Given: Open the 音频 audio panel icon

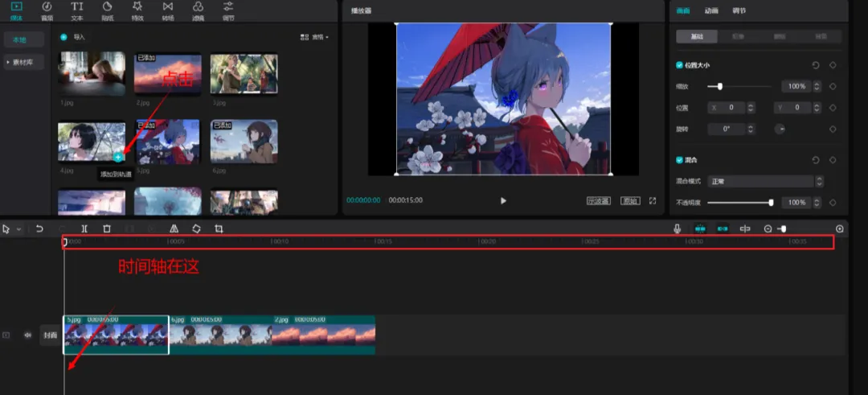Looking at the screenshot, I should (47, 6).
